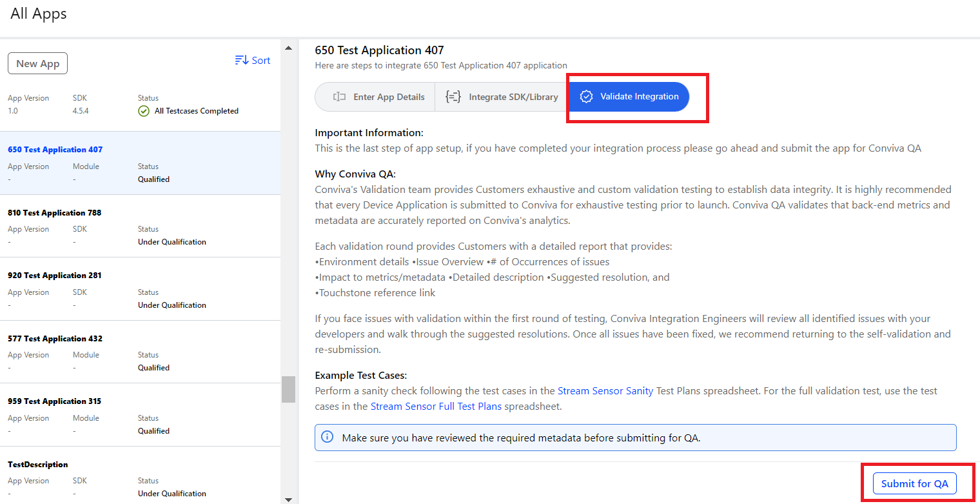Submit the app for QA
This screenshot has height=504, width=980.
click(x=914, y=483)
